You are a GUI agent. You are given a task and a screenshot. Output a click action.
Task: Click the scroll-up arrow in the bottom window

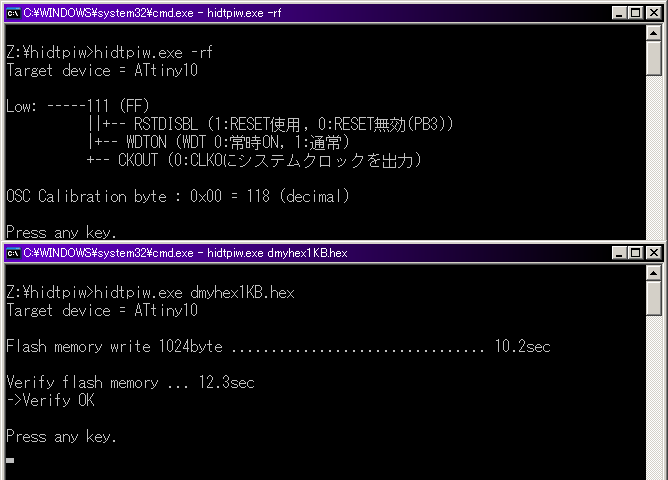pos(654,273)
